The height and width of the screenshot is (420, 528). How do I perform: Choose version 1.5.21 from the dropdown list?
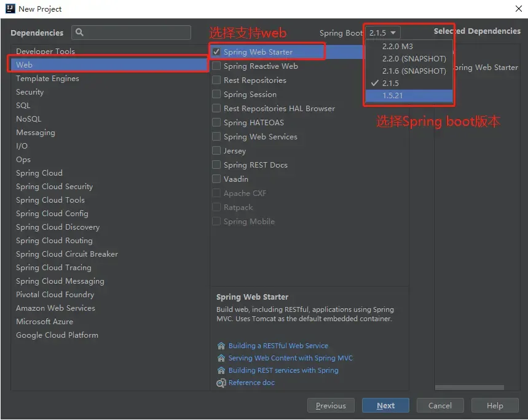[x=393, y=96]
